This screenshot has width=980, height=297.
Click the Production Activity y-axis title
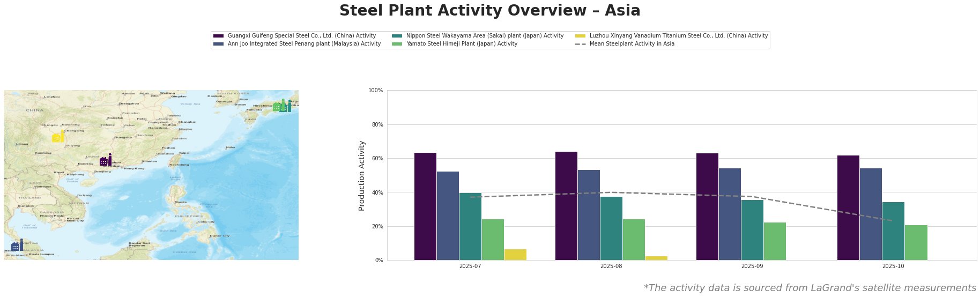(362, 175)
